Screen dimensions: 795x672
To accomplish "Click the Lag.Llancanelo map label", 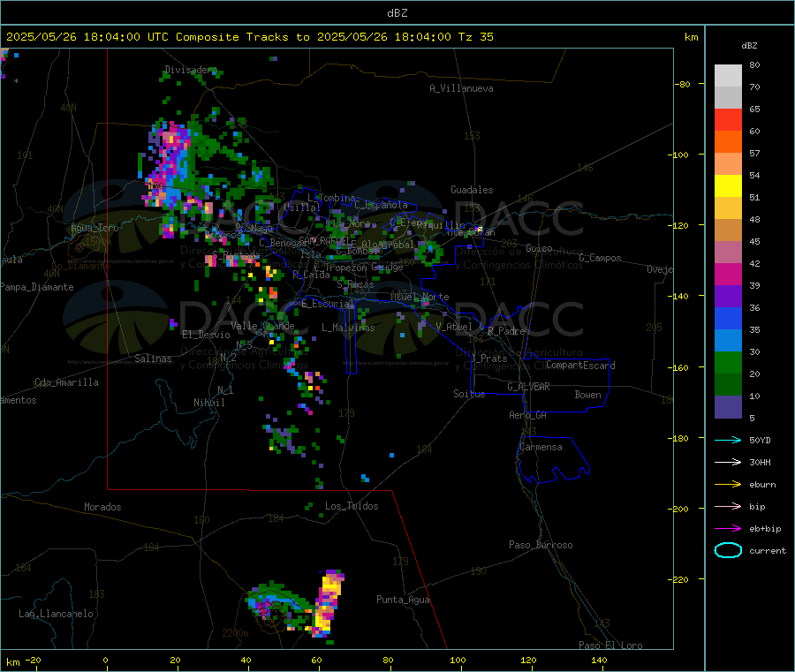I will 56,614.
